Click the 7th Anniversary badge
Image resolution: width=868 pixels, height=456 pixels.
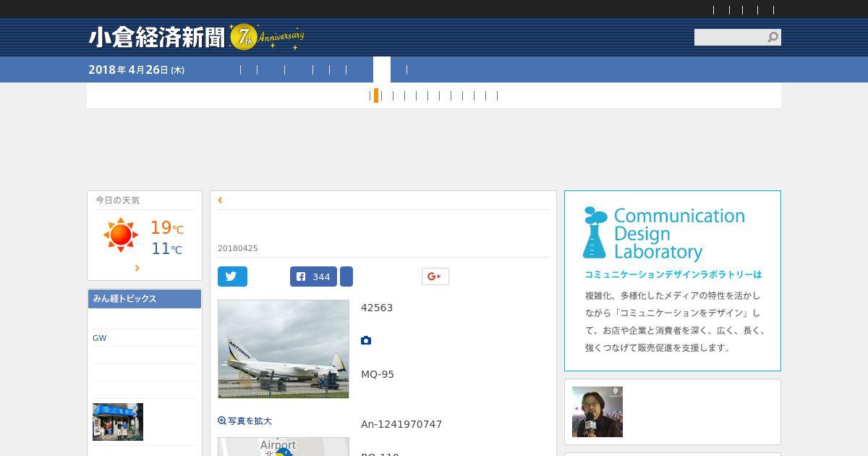[x=265, y=36]
